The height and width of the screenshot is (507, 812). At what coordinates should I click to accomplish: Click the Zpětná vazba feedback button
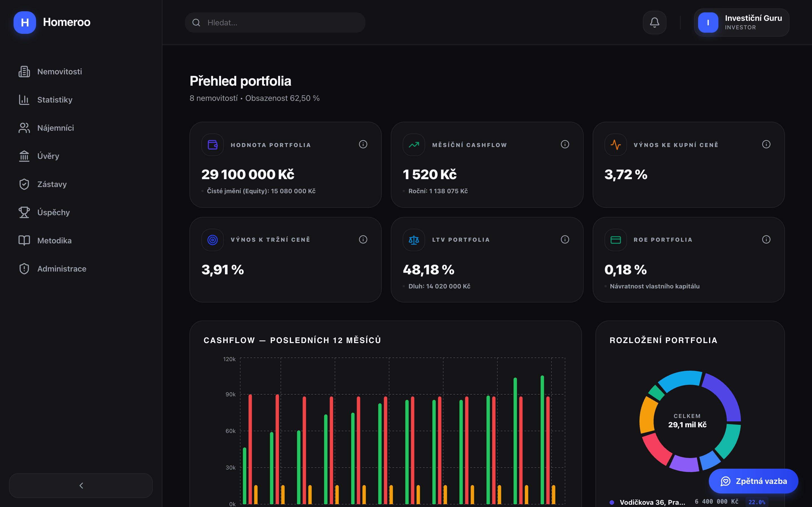click(x=753, y=481)
